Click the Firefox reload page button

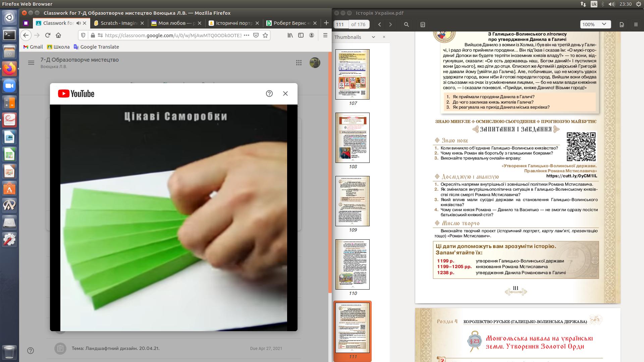click(x=48, y=35)
